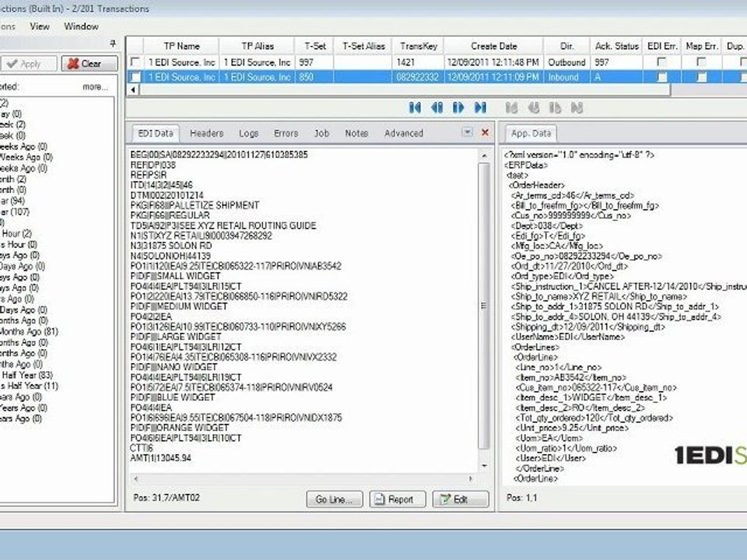
Task: Toggle EDI Err. checkbox on the 997 row
Action: coord(661,62)
